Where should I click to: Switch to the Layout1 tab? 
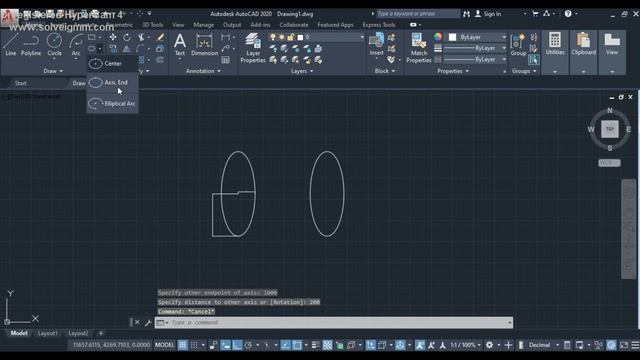48,333
